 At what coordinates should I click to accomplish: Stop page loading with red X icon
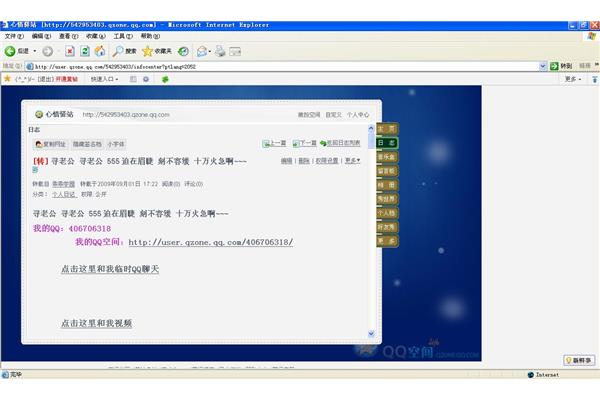coord(70,51)
